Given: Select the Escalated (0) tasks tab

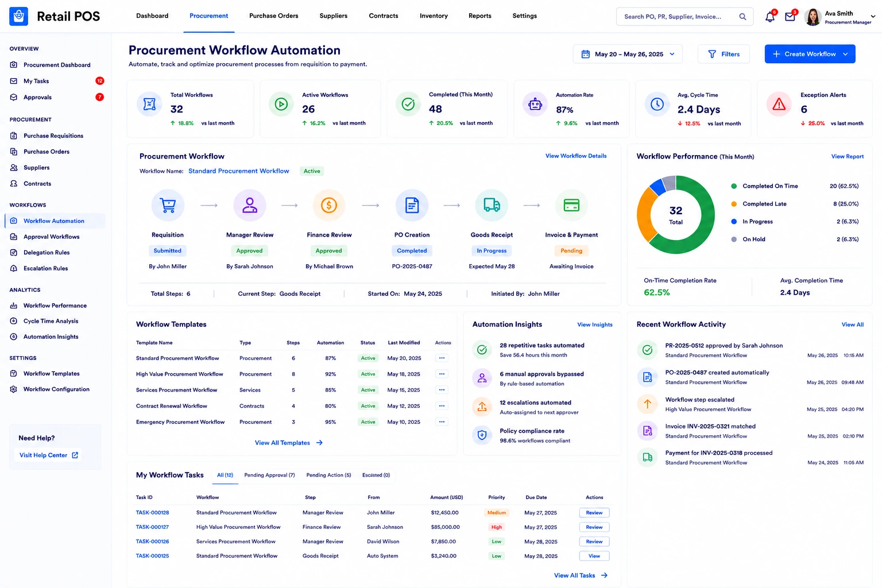Looking at the screenshot, I should (x=376, y=475).
